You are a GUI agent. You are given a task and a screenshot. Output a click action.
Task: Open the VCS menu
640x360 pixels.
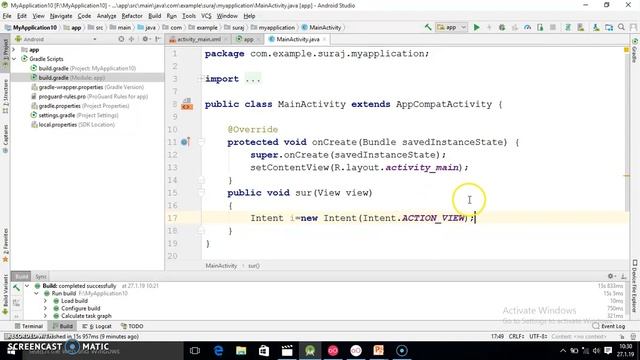[x=206, y=16]
